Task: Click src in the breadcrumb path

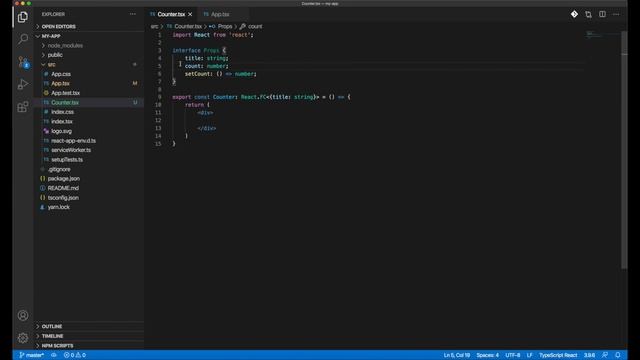Action: (154, 27)
